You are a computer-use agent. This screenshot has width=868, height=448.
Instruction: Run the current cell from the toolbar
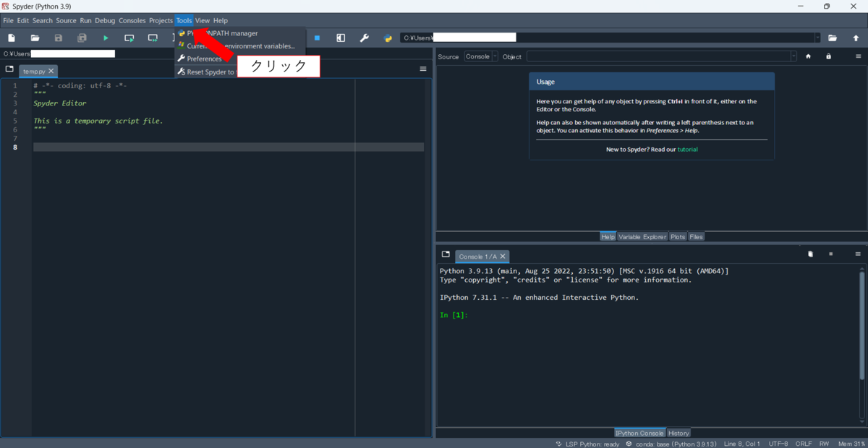click(129, 38)
